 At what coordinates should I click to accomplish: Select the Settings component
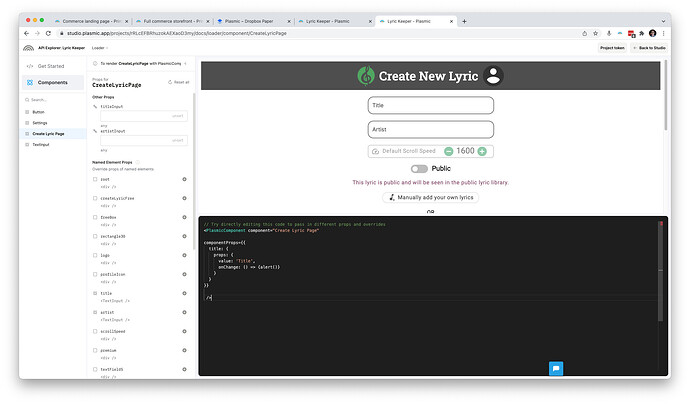click(x=53, y=123)
